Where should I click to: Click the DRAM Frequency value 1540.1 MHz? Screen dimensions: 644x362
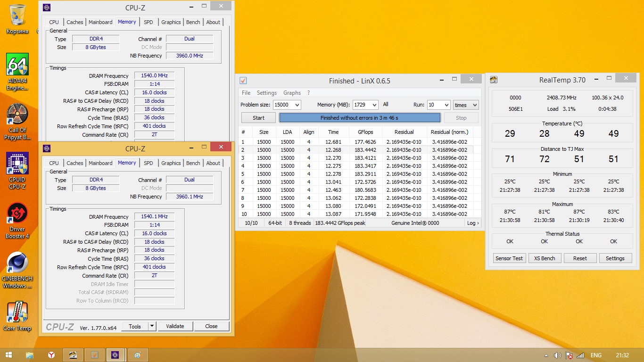[x=154, y=217]
